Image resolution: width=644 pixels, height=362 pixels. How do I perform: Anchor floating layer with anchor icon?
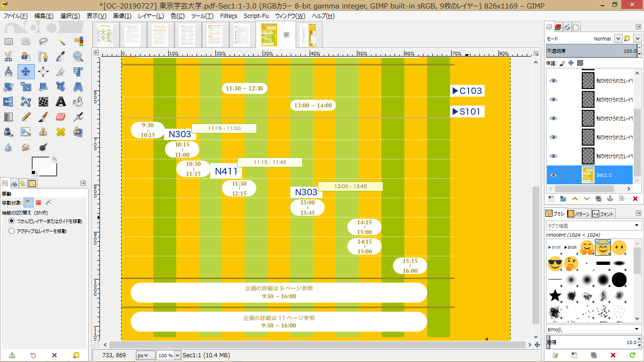point(610,199)
